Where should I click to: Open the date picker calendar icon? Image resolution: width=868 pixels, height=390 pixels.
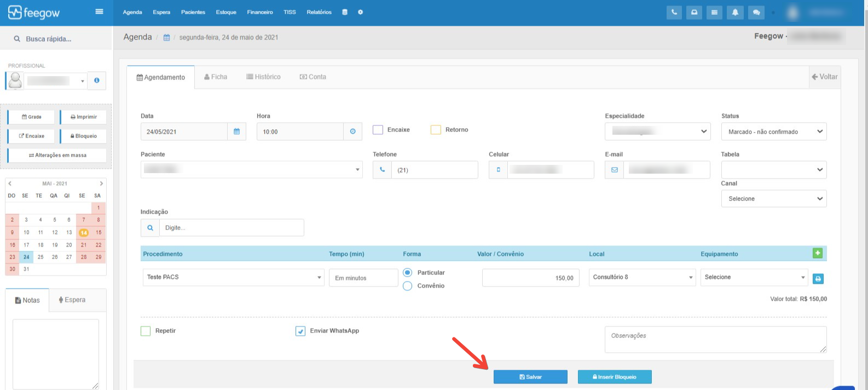[237, 131]
